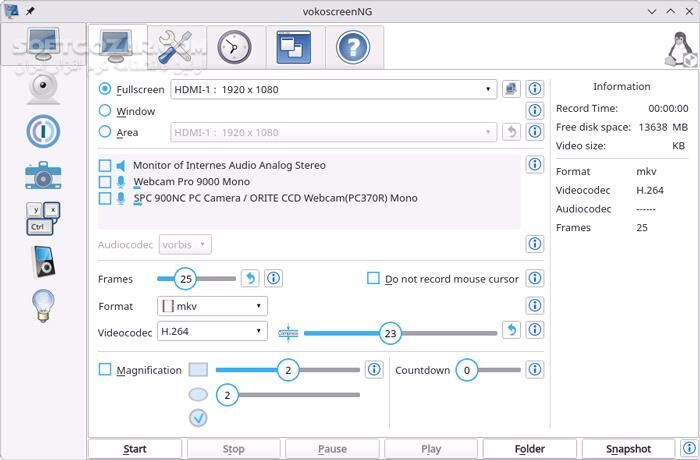Show info for Audiocodec setting

click(x=535, y=244)
